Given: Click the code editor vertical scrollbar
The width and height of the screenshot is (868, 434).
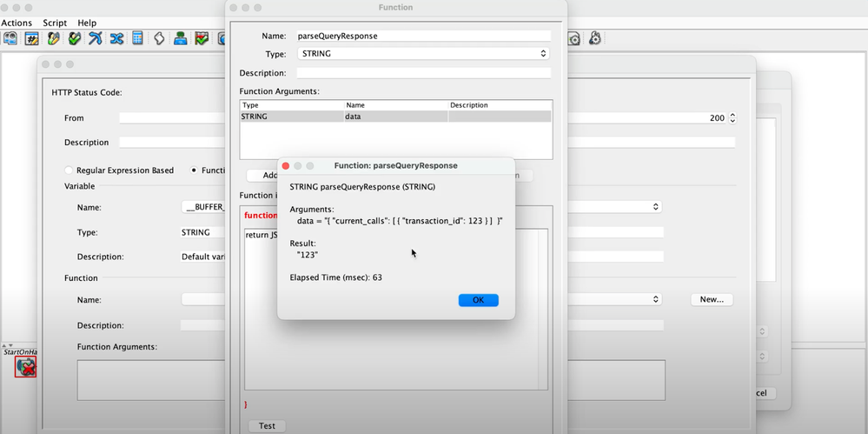Looking at the screenshot, I should click(542, 310).
